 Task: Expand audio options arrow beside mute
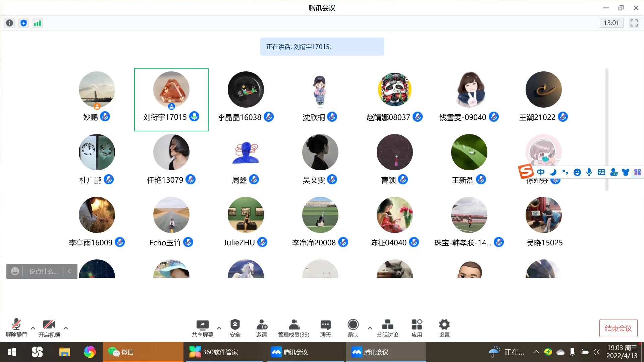coord(33,328)
